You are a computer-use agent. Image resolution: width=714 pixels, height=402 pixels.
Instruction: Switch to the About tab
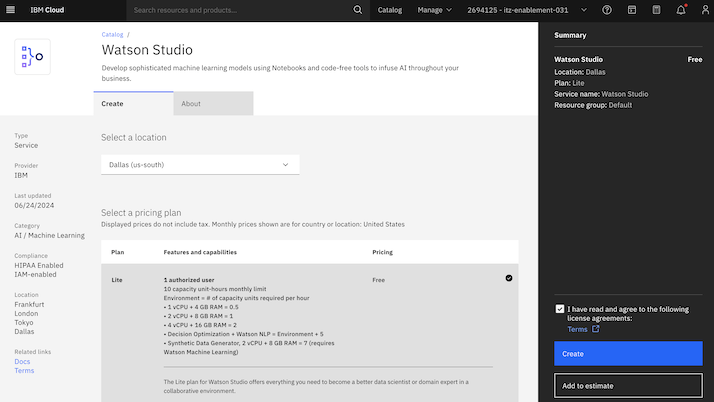click(213, 103)
